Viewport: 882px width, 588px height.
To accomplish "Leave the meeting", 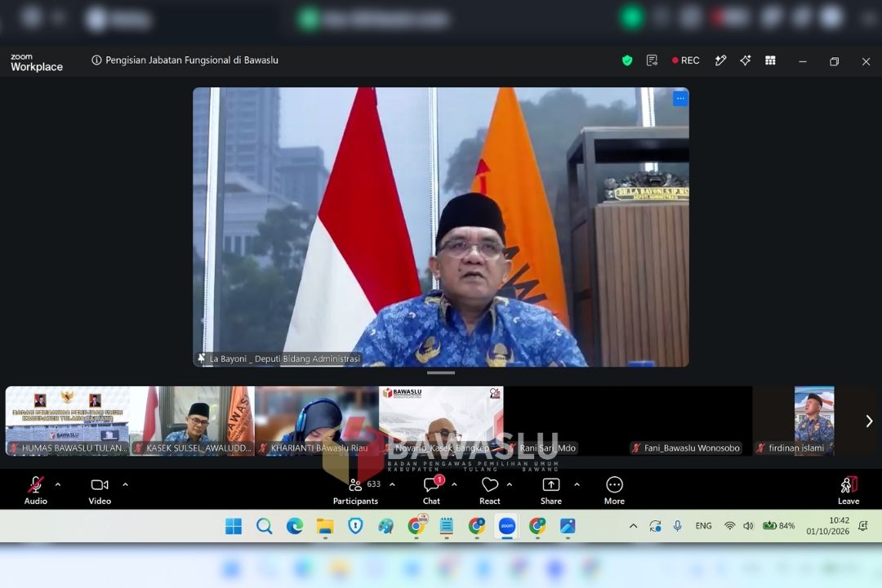I will 849,490.
